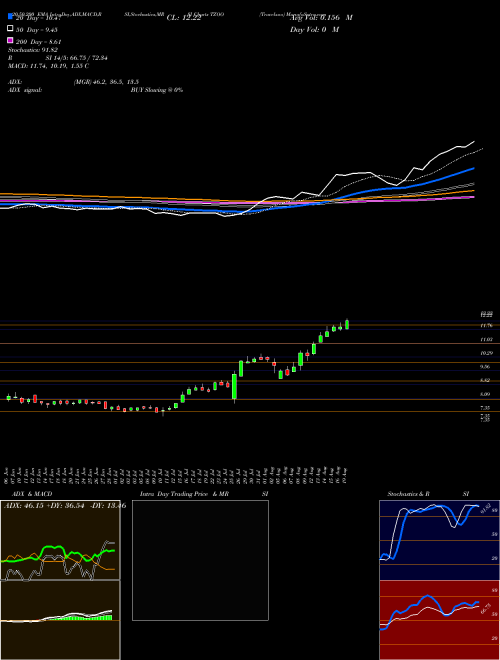Click the 'Intra Day Trading Price & MR' title

184,494
